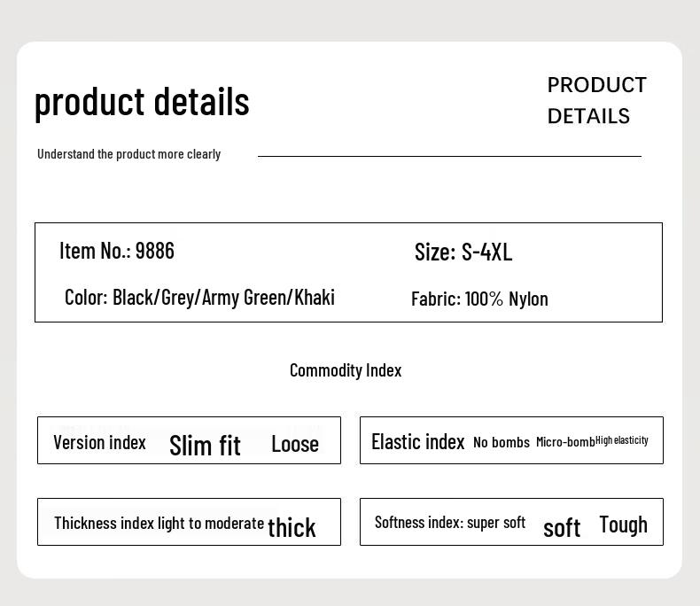Viewport: 700px width, 606px height.
Task: Click the uppercase PRODUCT DETAILS label
Action: pyautogui.click(x=596, y=100)
